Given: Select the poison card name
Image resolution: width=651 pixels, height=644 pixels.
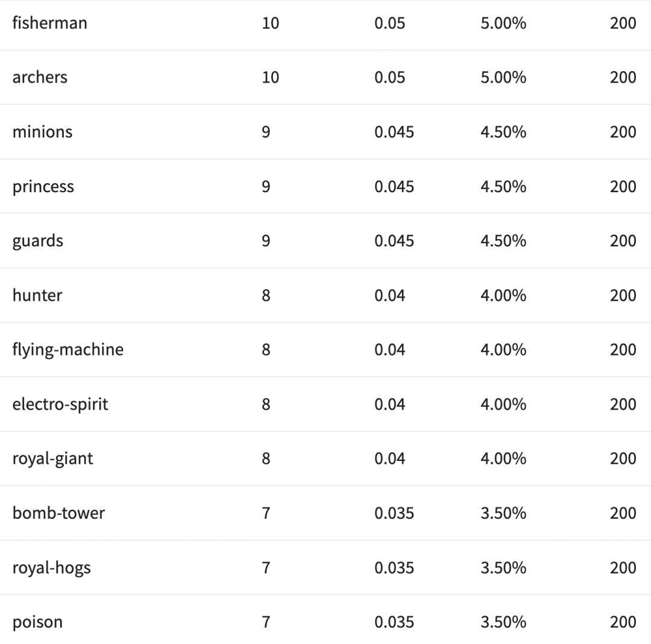Looking at the screenshot, I should pos(37,622).
